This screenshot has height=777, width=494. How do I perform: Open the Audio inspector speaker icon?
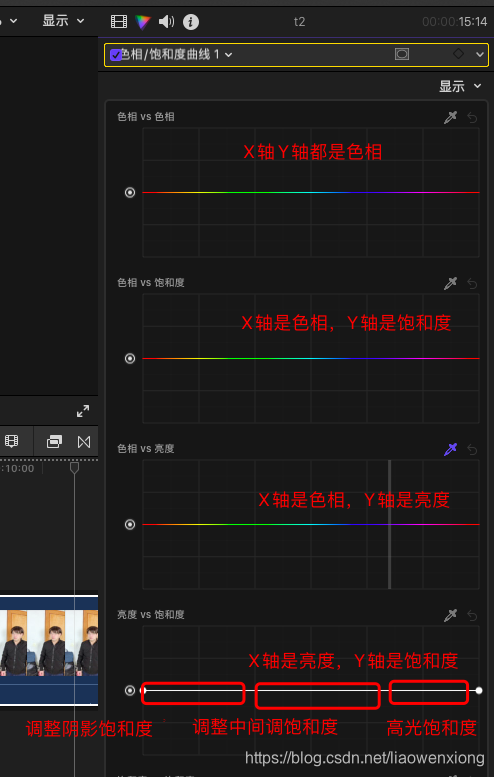[166, 21]
